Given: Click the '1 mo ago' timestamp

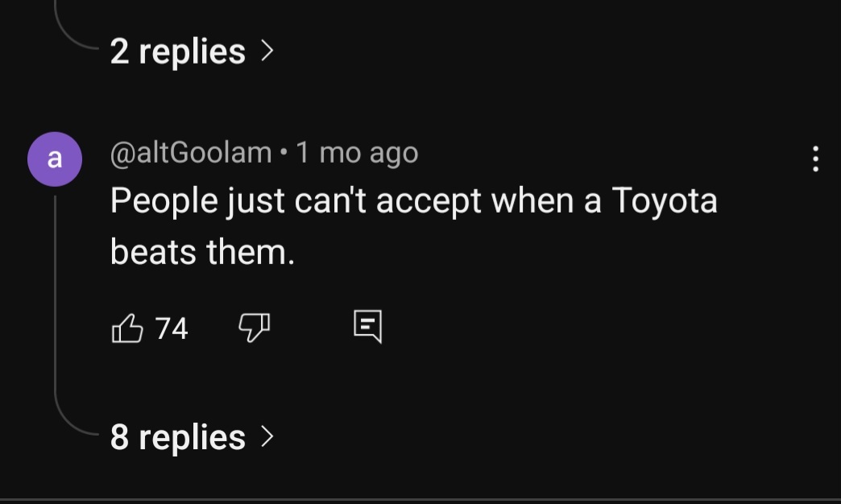Looking at the screenshot, I should [357, 152].
